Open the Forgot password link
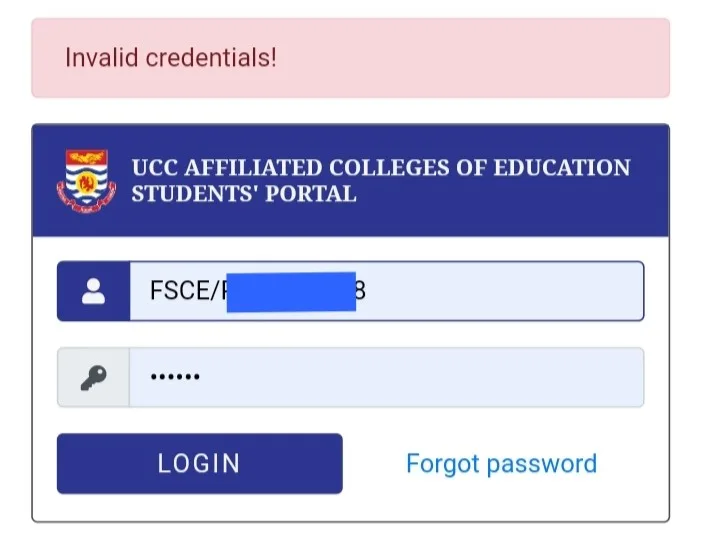The image size is (720, 540). click(x=501, y=464)
